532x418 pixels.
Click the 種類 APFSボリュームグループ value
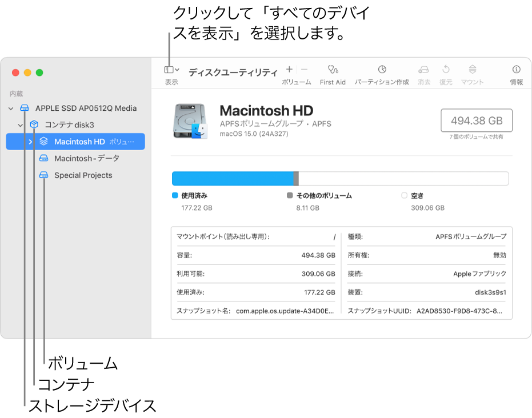(x=471, y=236)
